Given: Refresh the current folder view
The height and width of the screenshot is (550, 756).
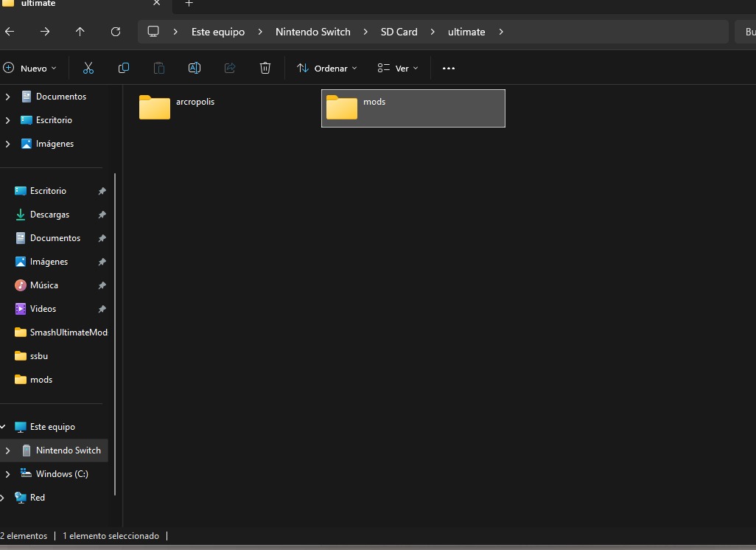Looking at the screenshot, I should (116, 32).
